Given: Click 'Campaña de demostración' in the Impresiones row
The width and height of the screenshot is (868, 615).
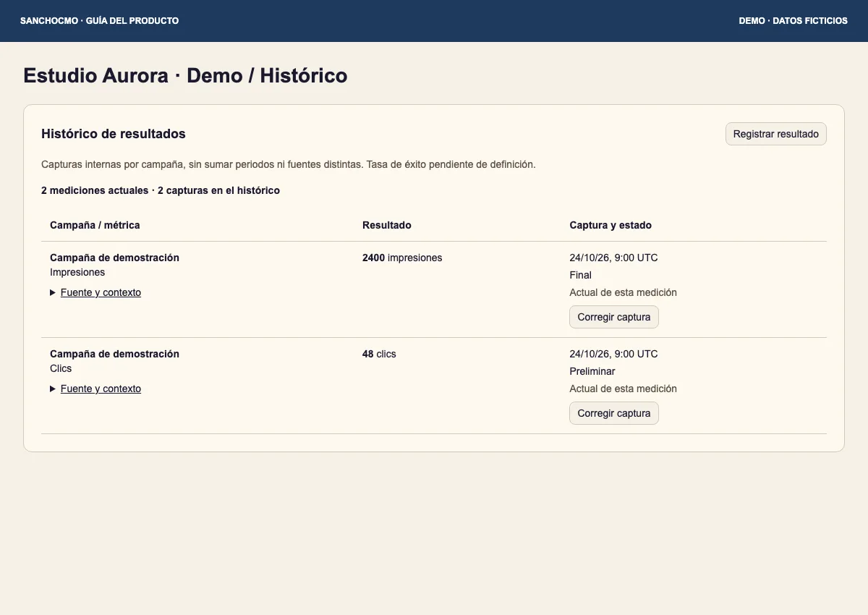Looking at the screenshot, I should point(114,258).
